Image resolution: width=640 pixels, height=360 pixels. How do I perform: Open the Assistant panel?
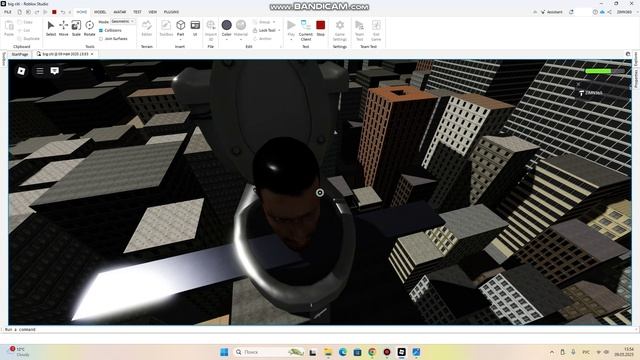click(x=551, y=12)
